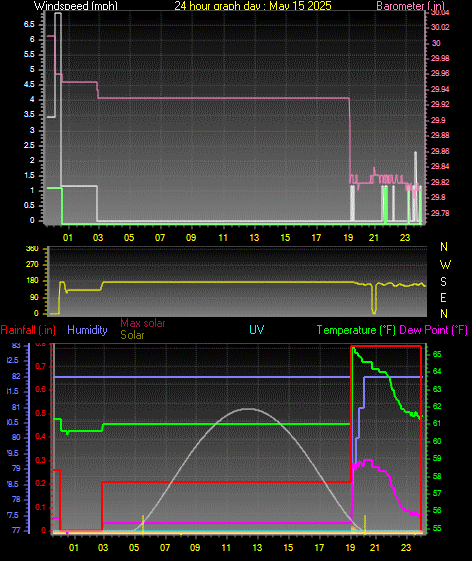This screenshot has width=472, height=561.
Task: Click the '83' humidity axis value
Action: pos(16,346)
